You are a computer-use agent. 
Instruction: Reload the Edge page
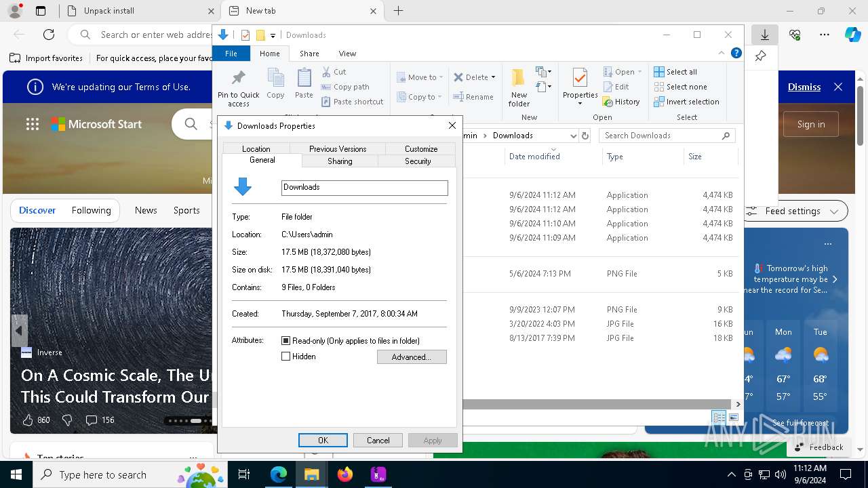[49, 35]
